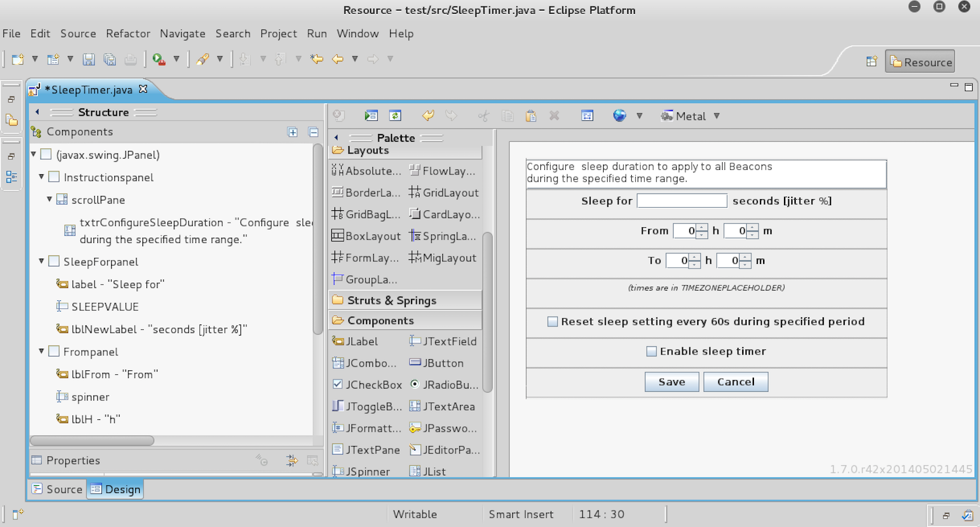The image size is (980, 527).
Task: Select the Design tab
Action: [x=115, y=489]
